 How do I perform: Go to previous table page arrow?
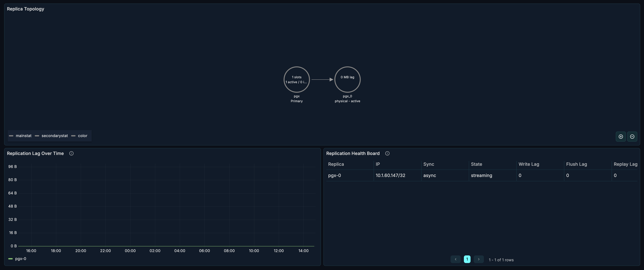point(455,259)
